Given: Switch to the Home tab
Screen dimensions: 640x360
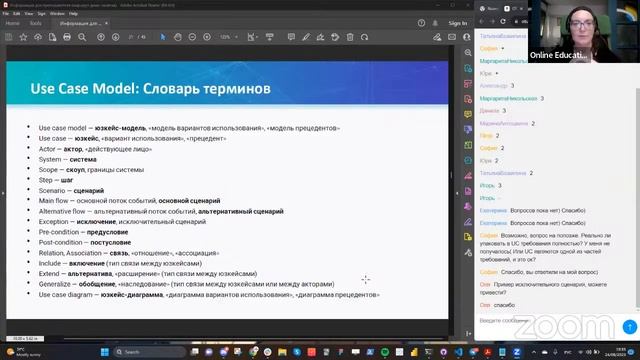Looking at the screenshot, I should [13, 23].
